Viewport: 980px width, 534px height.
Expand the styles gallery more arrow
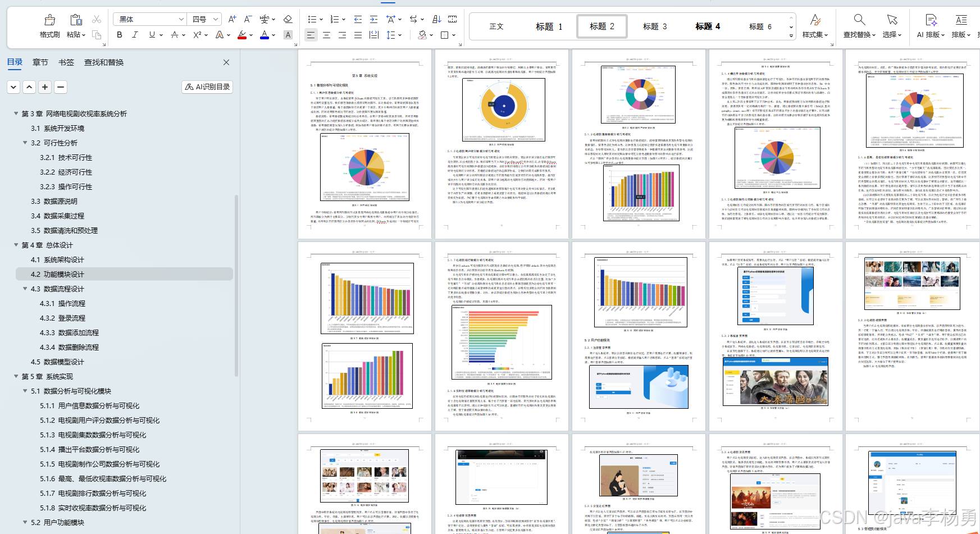[x=791, y=35]
